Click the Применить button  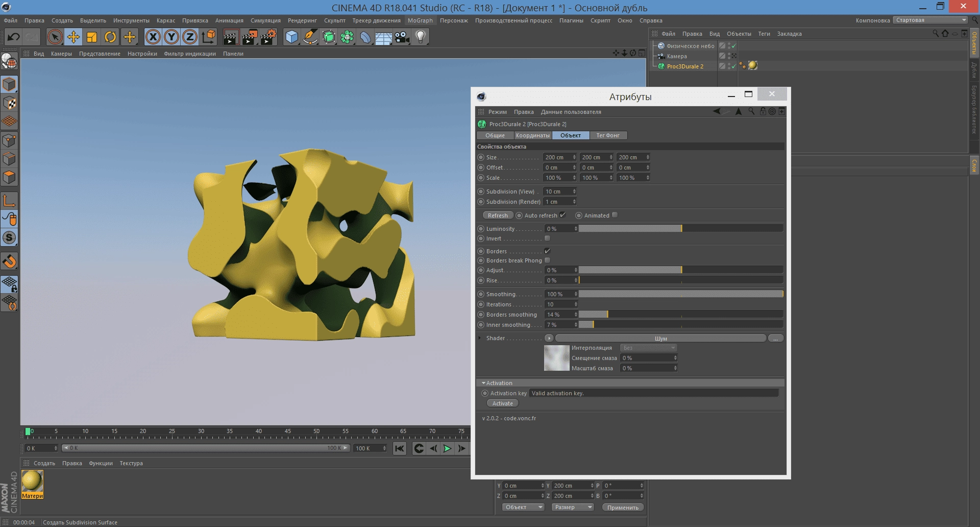[x=623, y=508]
